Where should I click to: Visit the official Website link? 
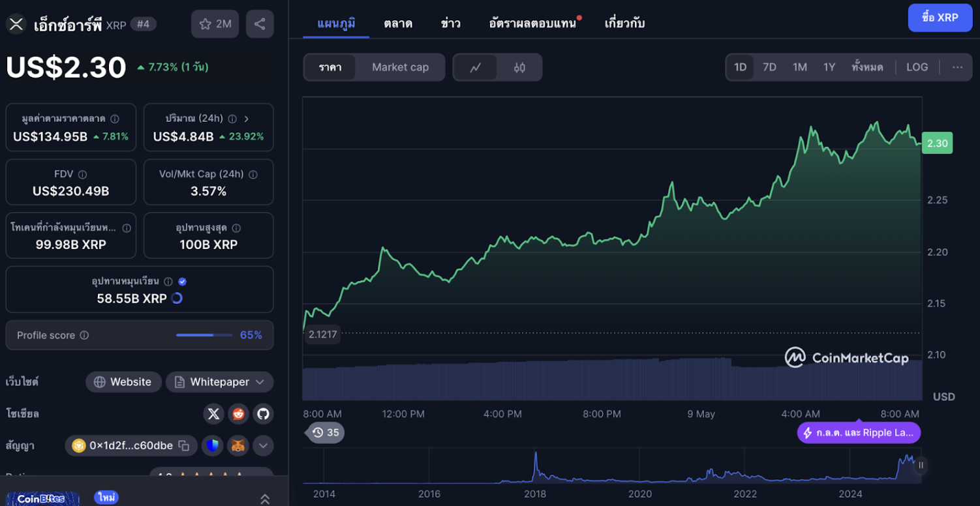tap(123, 382)
